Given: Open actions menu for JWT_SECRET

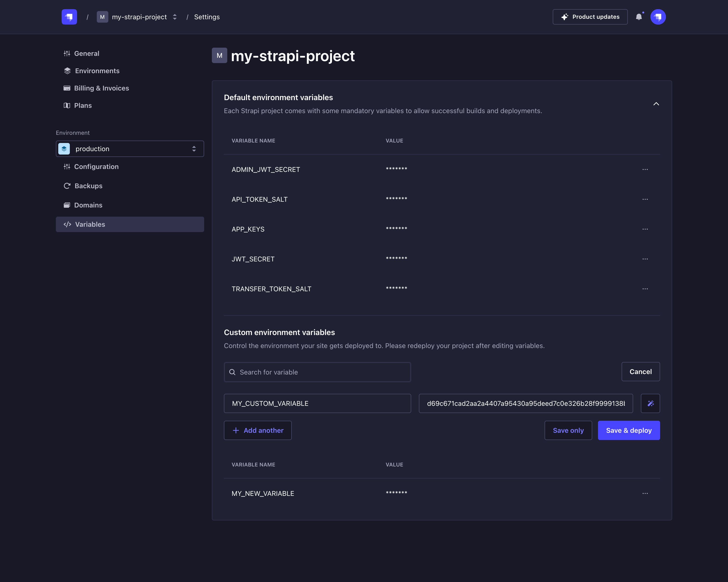Looking at the screenshot, I should (645, 259).
